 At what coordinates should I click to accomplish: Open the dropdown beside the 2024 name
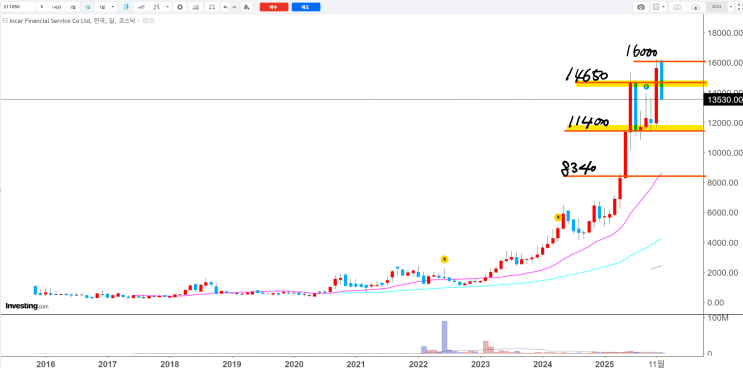pos(731,7)
